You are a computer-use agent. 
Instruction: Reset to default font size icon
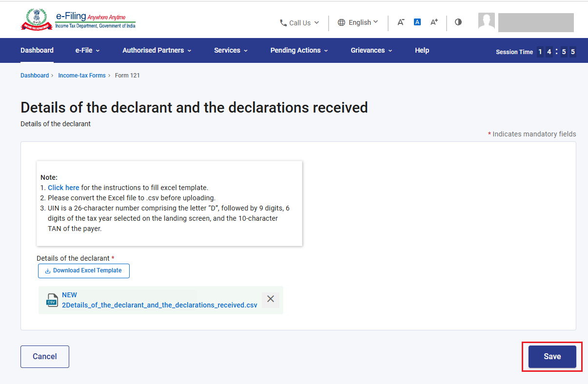pos(417,22)
